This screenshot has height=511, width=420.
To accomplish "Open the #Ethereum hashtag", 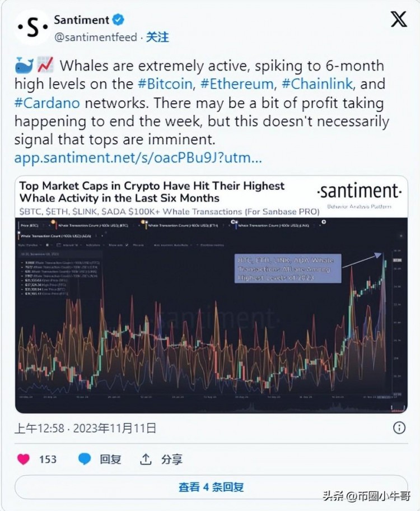I will [237, 83].
